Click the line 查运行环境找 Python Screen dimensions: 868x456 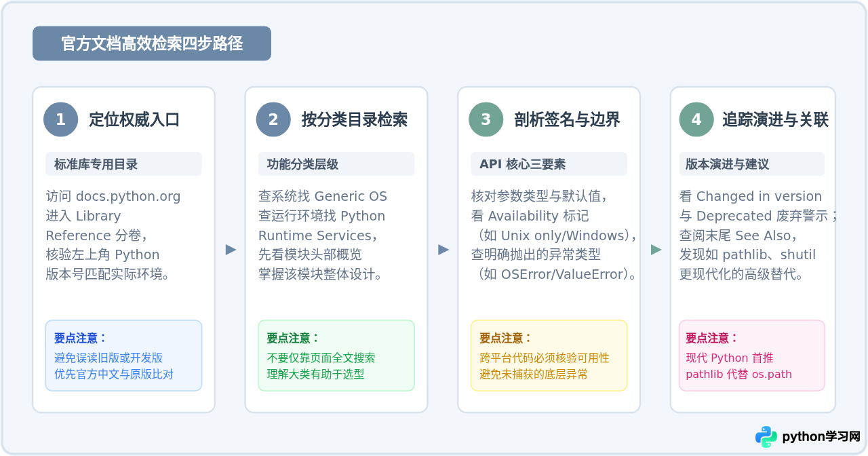[x=321, y=216]
